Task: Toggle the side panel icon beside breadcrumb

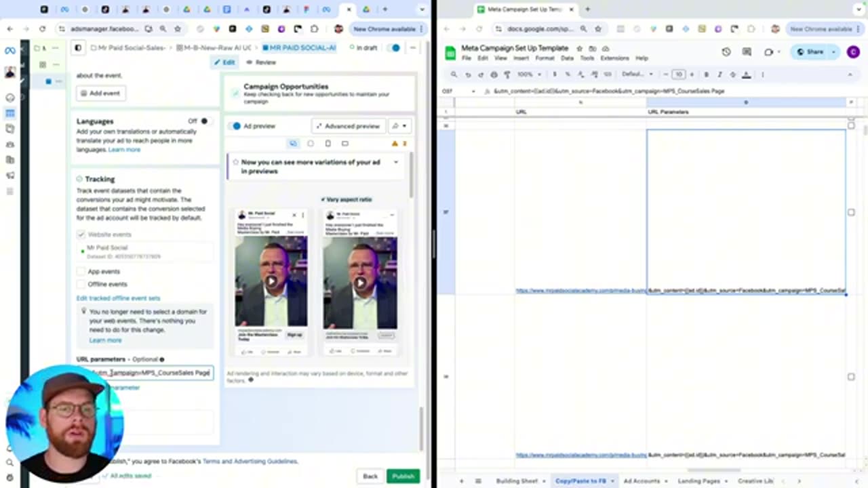Action: pyautogui.click(x=78, y=48)
